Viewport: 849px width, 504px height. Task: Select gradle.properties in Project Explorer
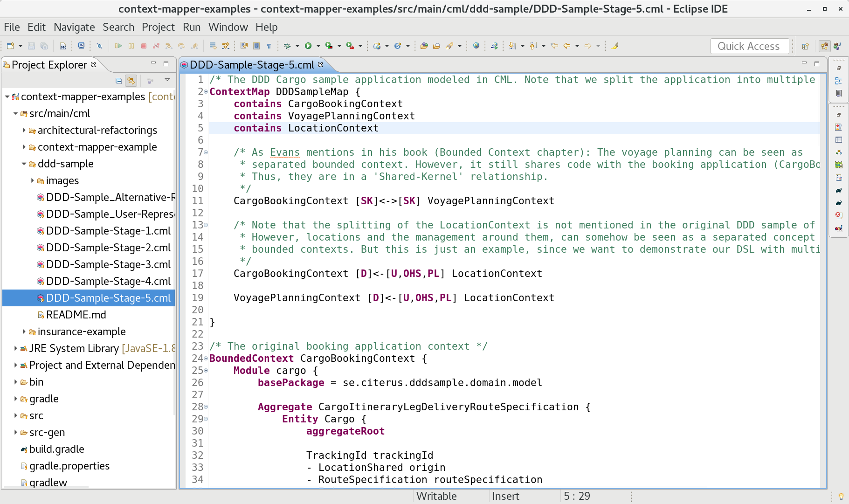coord(69,466)
